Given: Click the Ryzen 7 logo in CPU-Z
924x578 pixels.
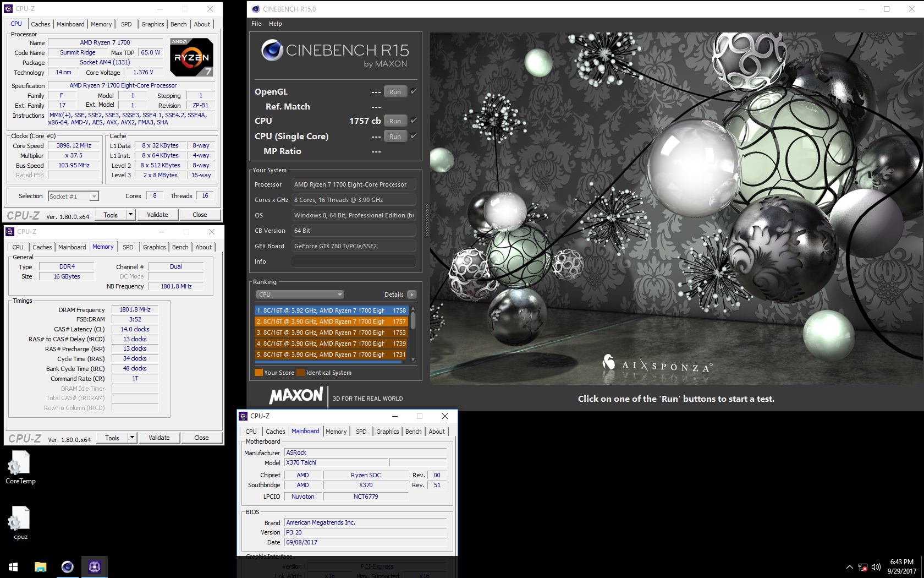Looking at the screenshot, I should pyautogui.click(x=191, y=57).
